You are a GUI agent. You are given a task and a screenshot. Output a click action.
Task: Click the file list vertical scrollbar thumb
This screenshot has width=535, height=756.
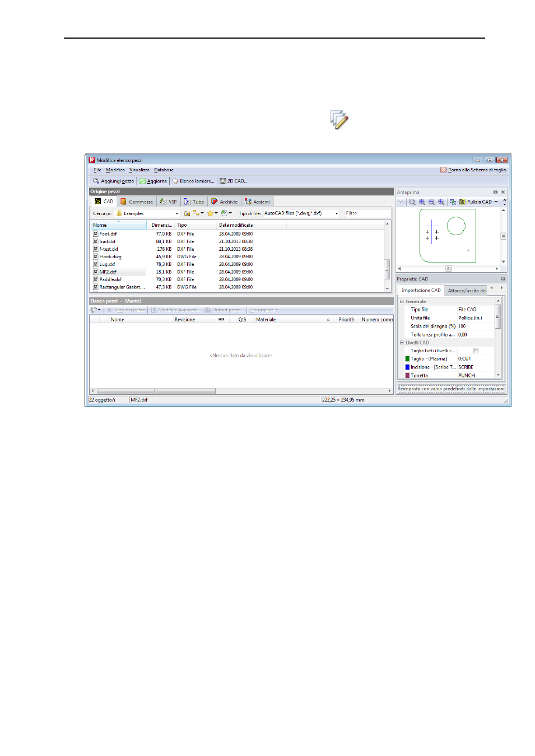(x=387, y=269)
